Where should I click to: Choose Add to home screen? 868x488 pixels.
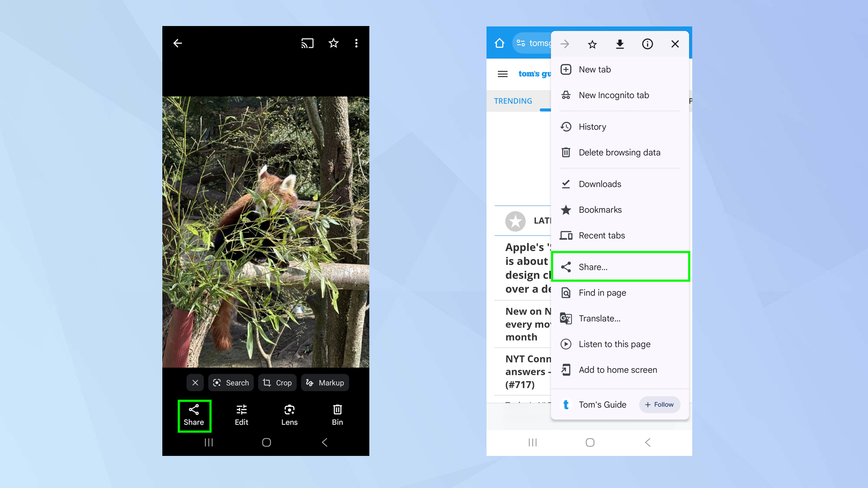(617, 370)
